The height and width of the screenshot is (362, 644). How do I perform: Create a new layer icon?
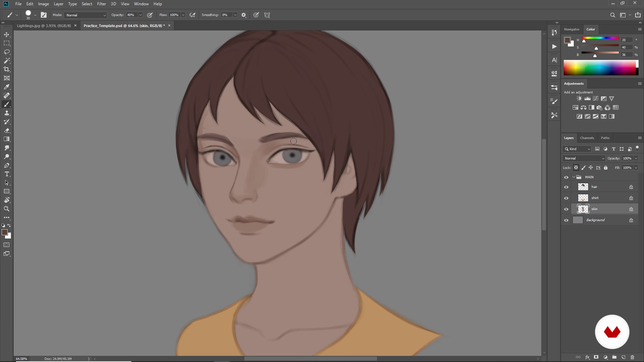click(x=623, y=357)
